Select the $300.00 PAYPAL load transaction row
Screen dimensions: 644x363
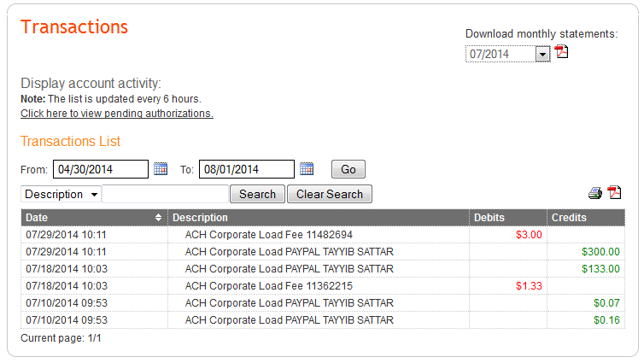coord(323,252)
